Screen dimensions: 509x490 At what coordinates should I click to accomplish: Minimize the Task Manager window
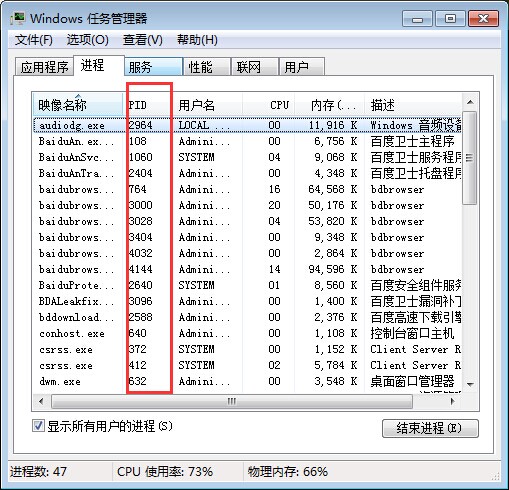click(x=417, y=19)
